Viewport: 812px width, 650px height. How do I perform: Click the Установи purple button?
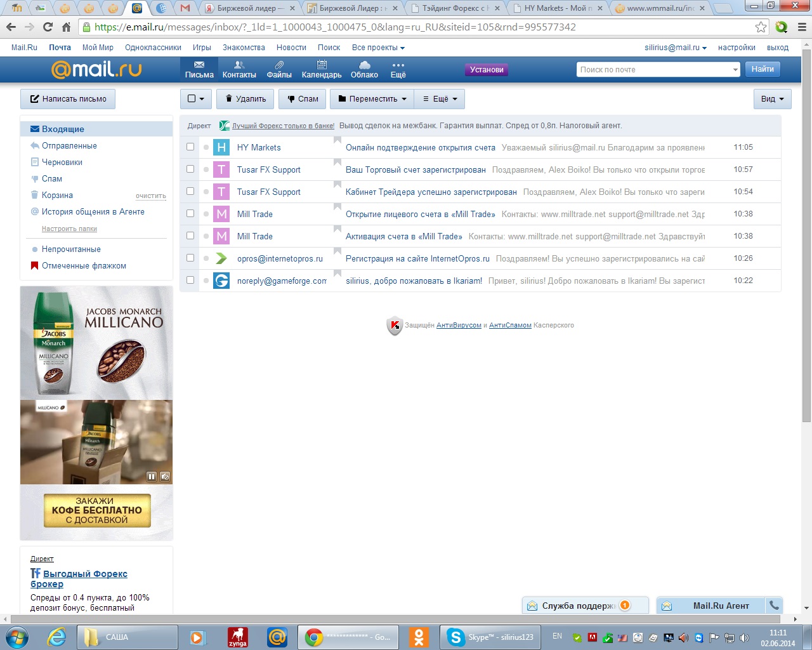487,70
